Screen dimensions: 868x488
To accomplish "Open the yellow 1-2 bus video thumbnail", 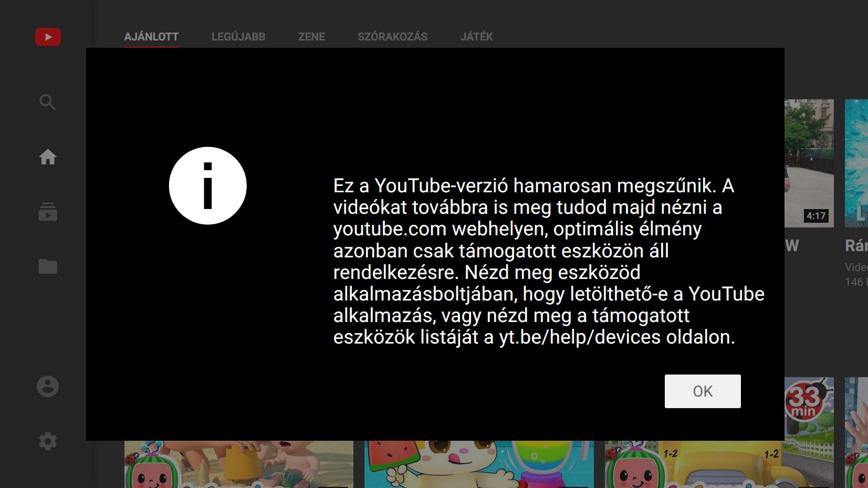I will 719,464.
